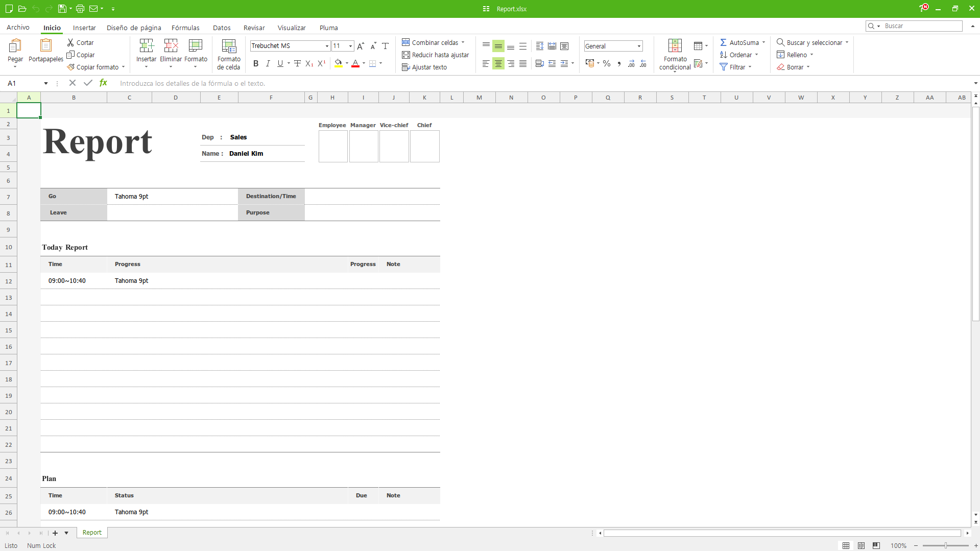This screenshot has width=980, height=551.
Task: Open the Portapapeles clipboard panel
Action: click(46, 51)
